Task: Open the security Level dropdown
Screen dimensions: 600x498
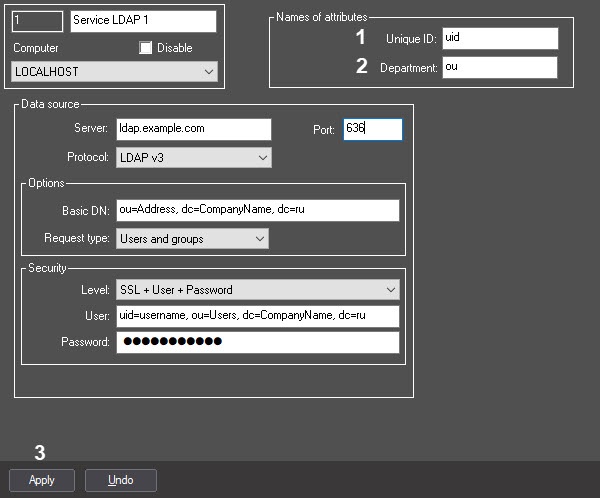Action: 258,290
